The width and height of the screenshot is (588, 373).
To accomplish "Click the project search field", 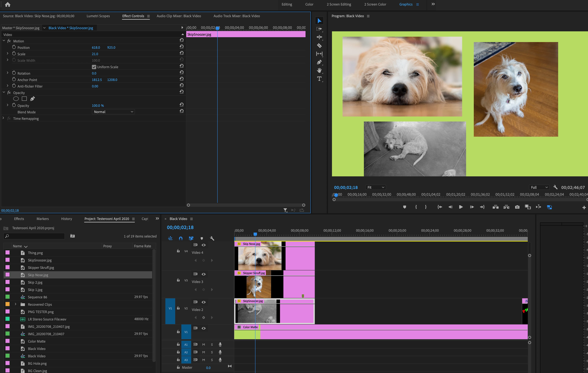I will [x=34, y=236].
